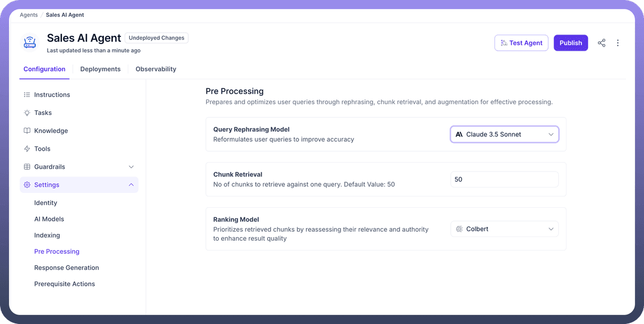Click the Sales AI Agent robot avatar icon

30,43
